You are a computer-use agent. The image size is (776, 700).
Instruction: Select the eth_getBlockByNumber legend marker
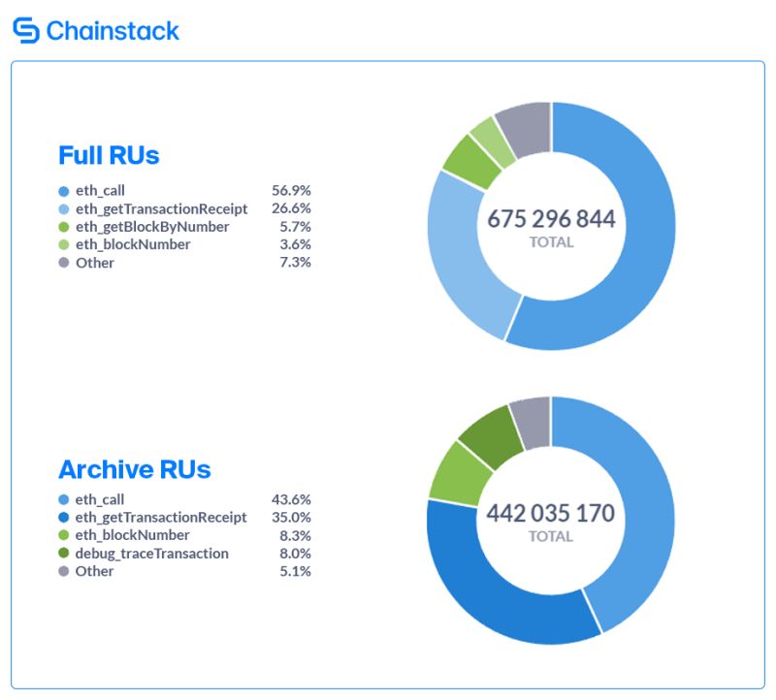(x=63, y=227)
